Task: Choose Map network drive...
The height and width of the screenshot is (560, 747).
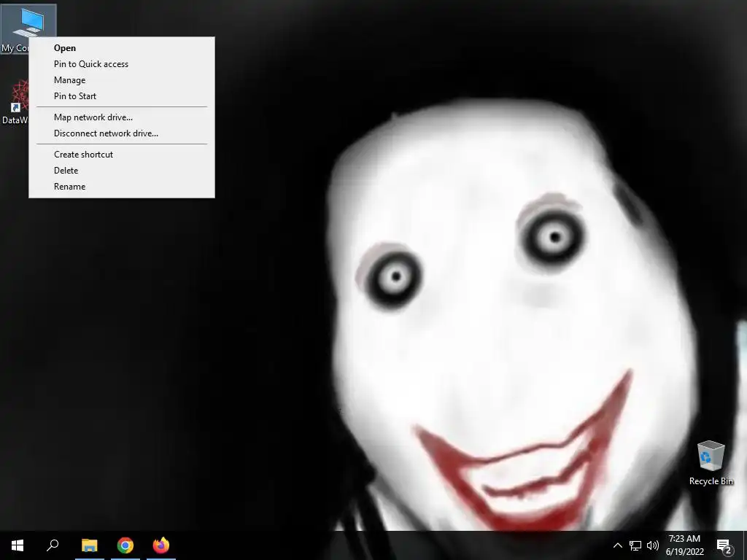Action: [122, 117]
